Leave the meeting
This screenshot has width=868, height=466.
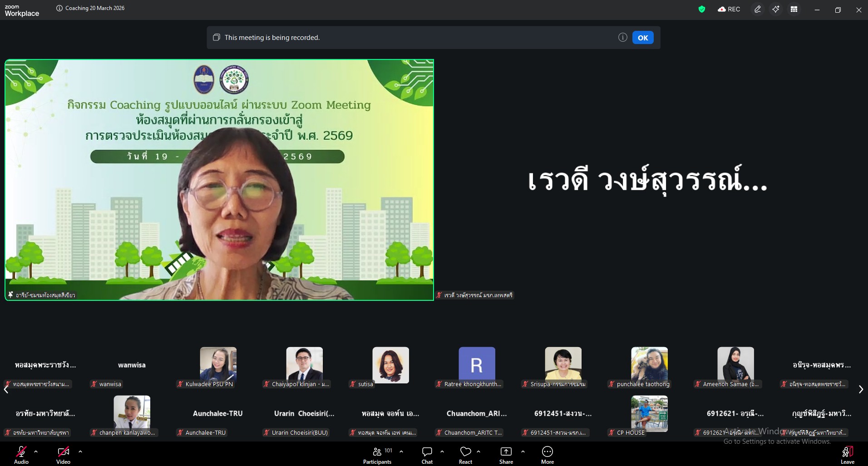pyautogui.click(x=847, y=455)
